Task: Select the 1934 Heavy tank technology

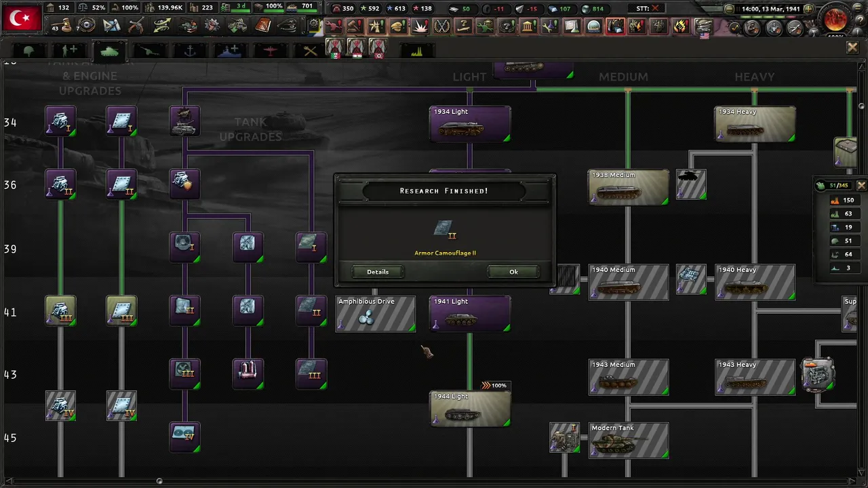Action: (755, 124)
